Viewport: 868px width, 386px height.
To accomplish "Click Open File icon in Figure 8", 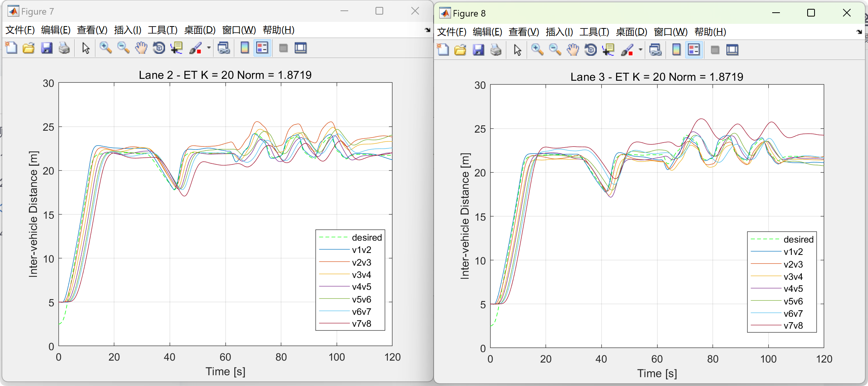I will click(461, 50).
